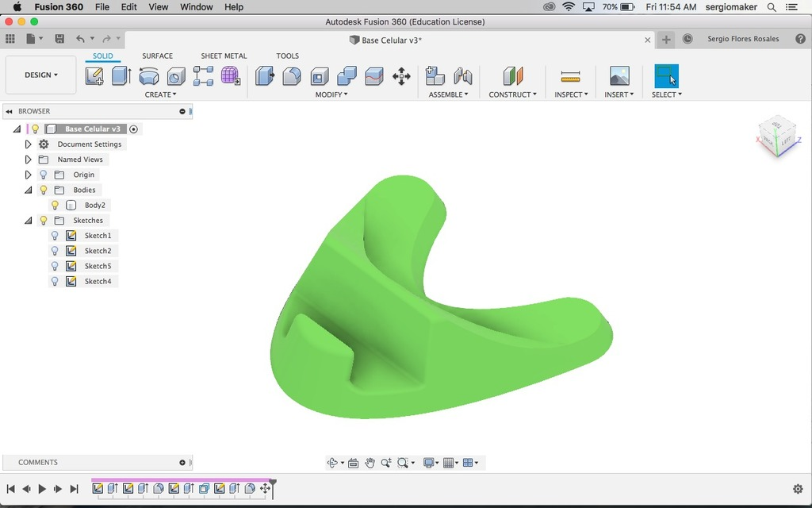Switch to the SURFACE tab
The height and width of the screenshot is (508, 812).
coord(156,56)
